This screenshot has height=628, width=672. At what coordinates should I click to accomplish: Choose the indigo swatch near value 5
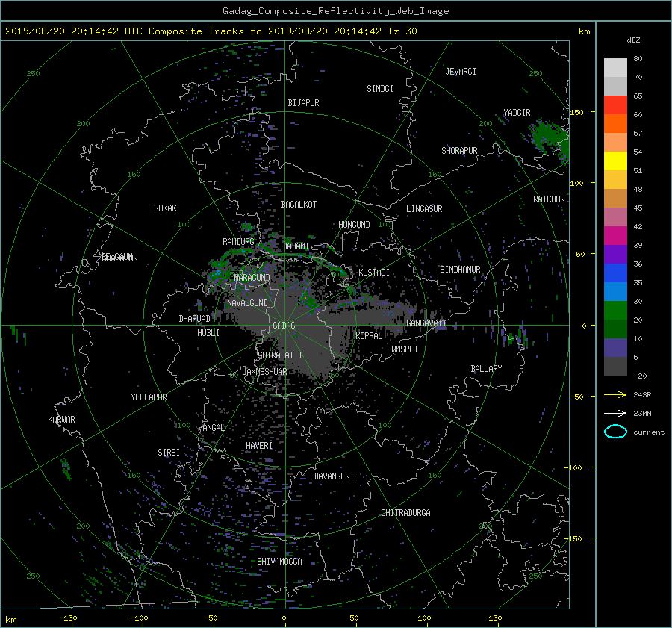pyautogui.click(x=615, y=348)
